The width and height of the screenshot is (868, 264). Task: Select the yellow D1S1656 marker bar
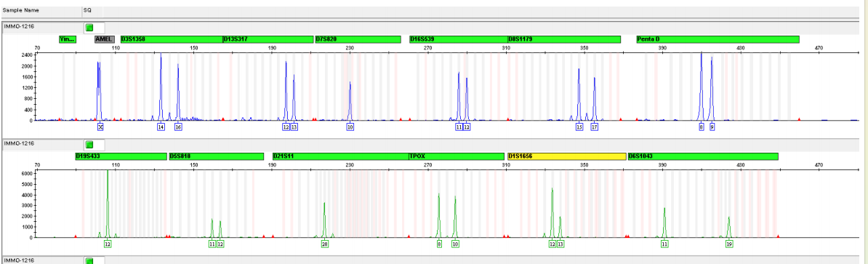click(x=567, y=156)
